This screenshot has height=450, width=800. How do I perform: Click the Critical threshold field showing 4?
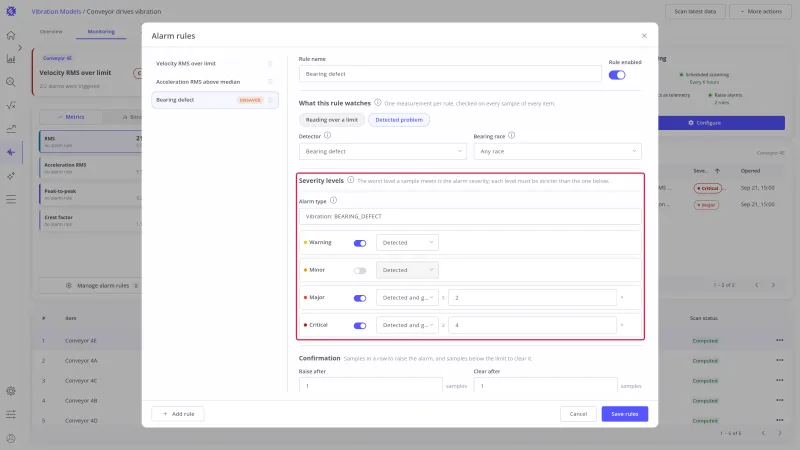(x=532, y=326)
